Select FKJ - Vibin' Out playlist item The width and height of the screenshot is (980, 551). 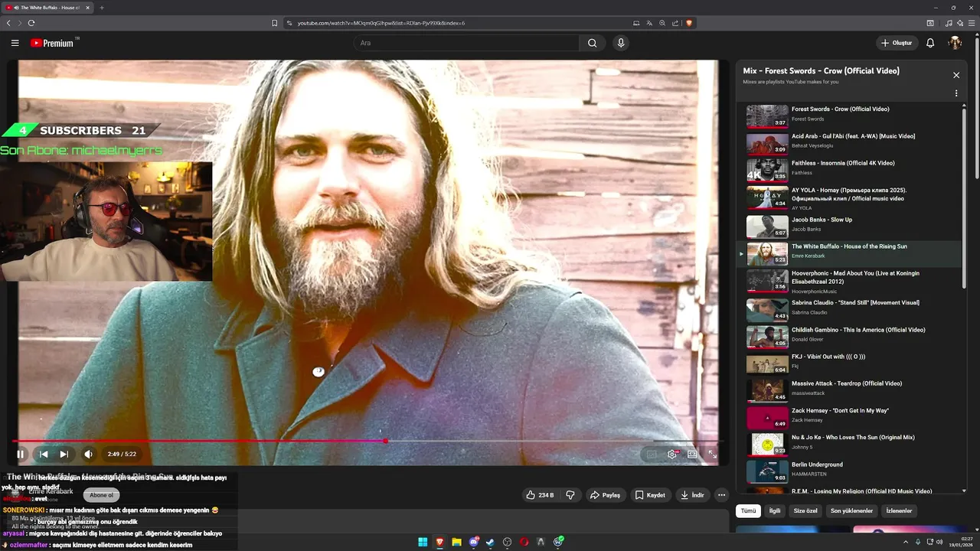850,364
